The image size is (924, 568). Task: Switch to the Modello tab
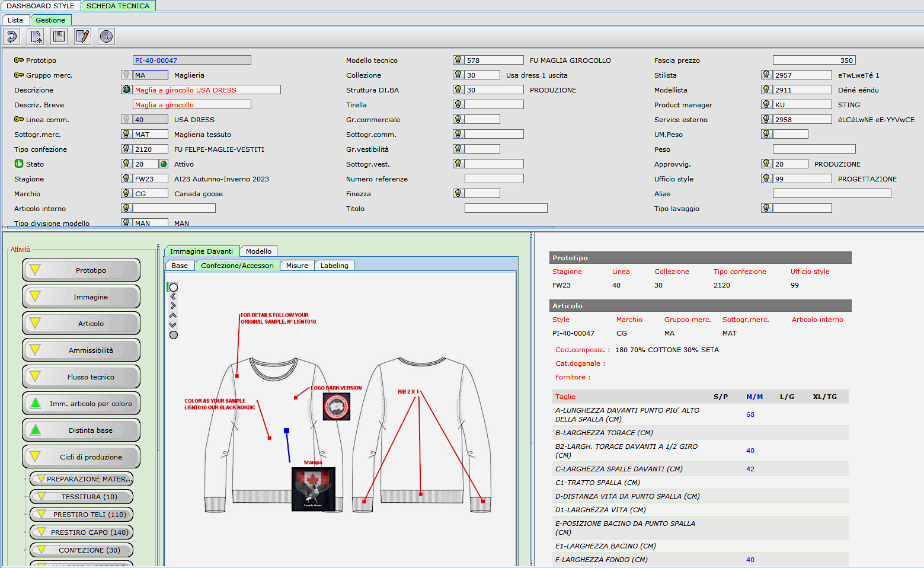click(x=258, y=251)
